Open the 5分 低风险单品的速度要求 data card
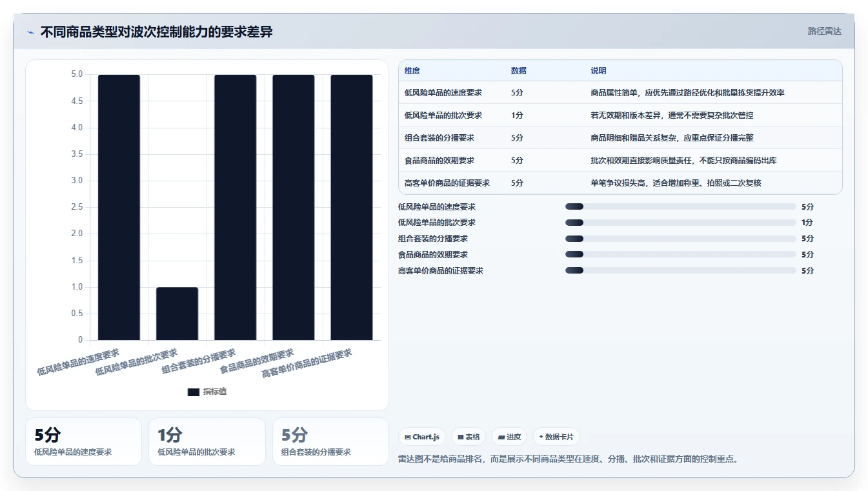 [83, 441]
